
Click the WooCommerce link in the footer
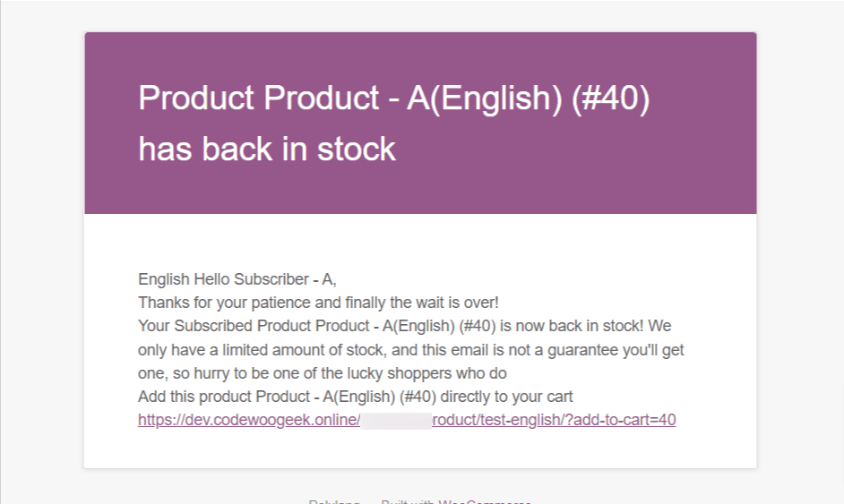485,502
